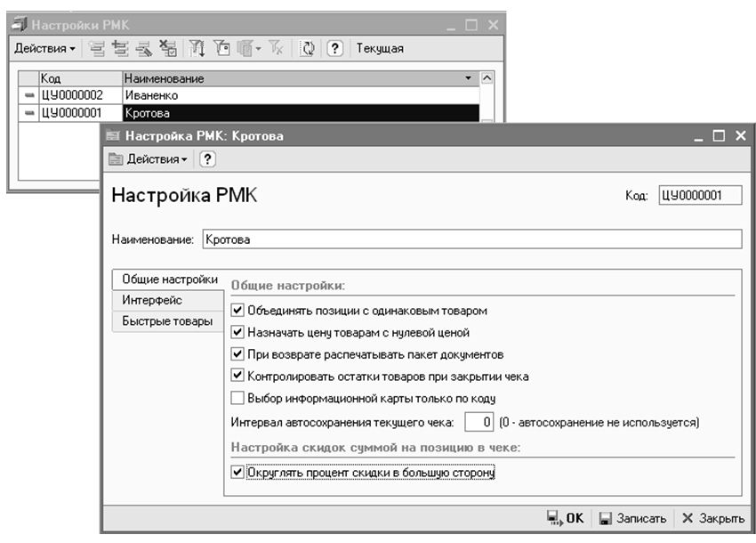
Task: Click the mark for deletion toolbar icon
Action: pyautogui.click(x=168, y=48)
